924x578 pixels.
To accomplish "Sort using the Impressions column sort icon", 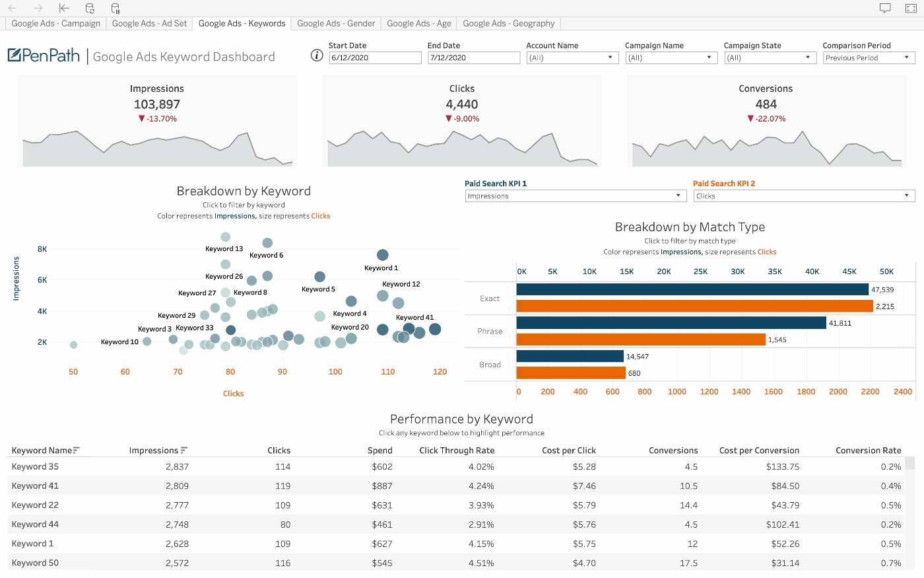I will (x=184, y=451).
